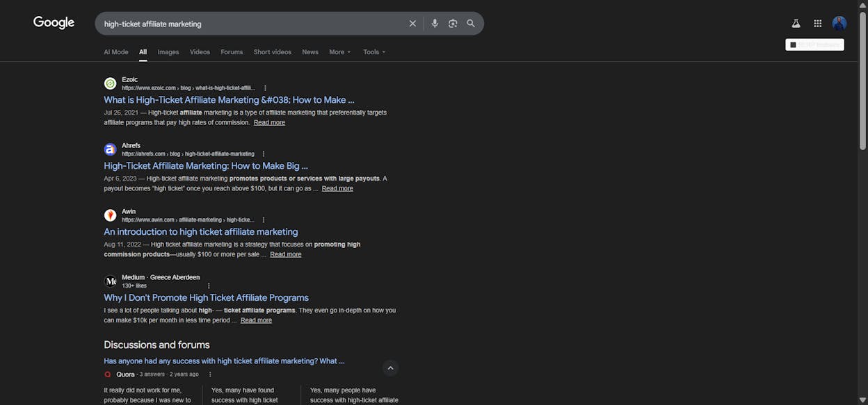This screenshot has height=405, width=868.
Task: Click the 'Medium · Greece Aberdeen' source line
Action: tap(161, 277)
